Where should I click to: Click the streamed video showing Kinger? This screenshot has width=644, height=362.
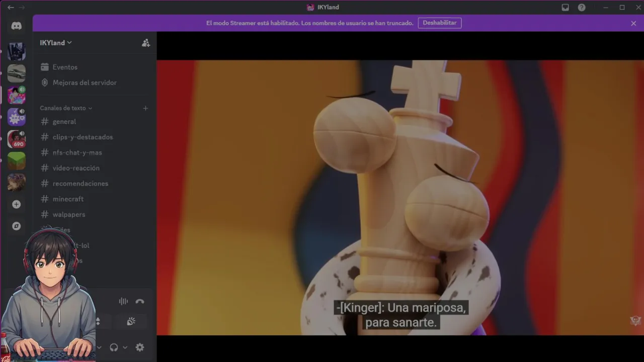pyautogui.click(x=400, y=198)
